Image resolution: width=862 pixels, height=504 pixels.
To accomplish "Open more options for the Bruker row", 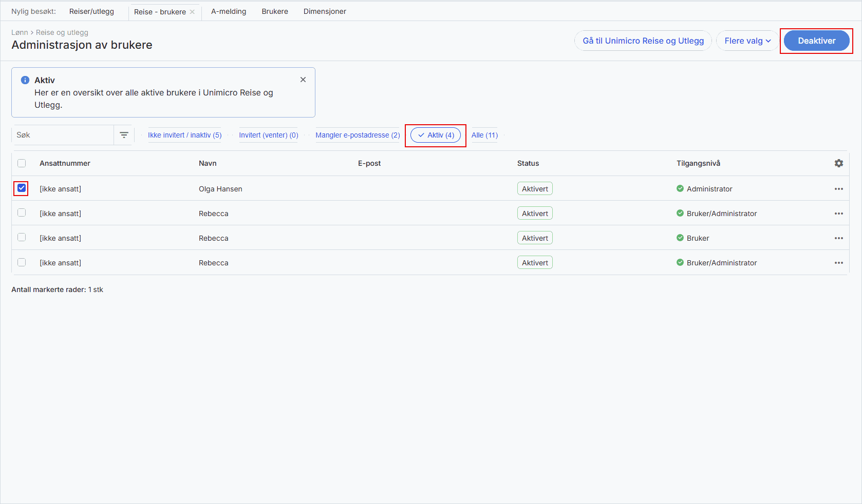I will 838,238.
